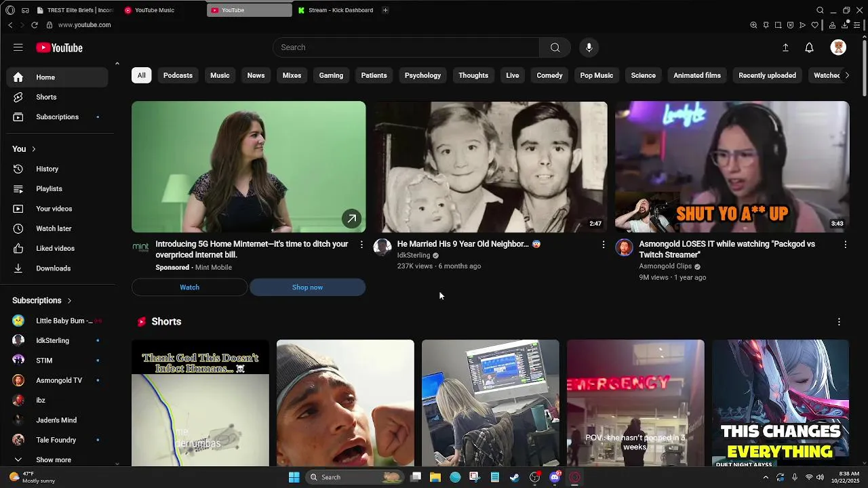This screenshot has width=868, height=488.
Task: Select the Gaming filter chip
Action: click(331, 75)
